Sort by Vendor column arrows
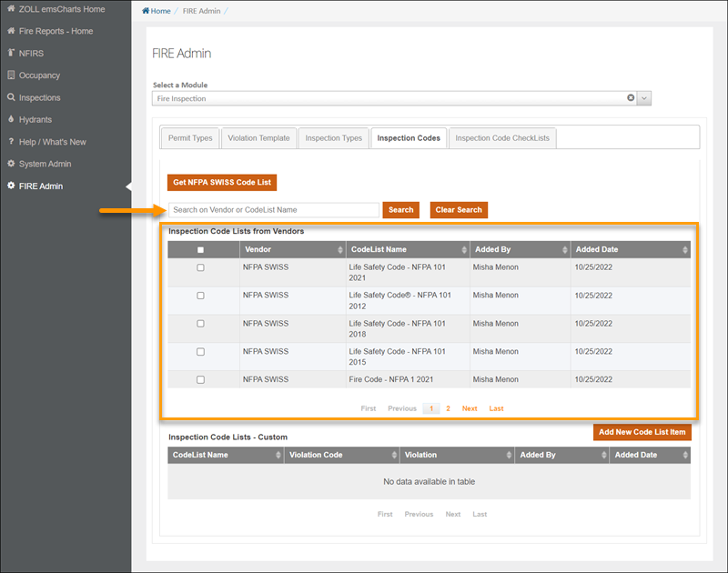The image size is (728, 573). pyautogui.click(x=339, y=249)
